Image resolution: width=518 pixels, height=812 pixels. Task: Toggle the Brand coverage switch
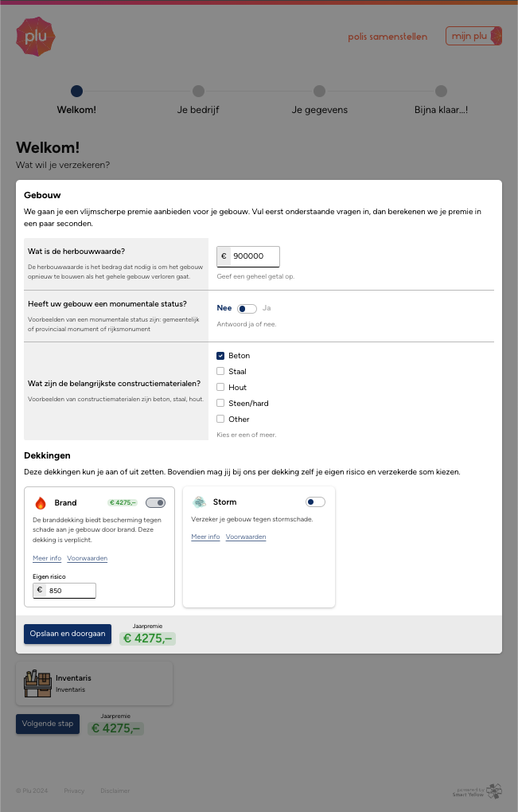point(155,503)
